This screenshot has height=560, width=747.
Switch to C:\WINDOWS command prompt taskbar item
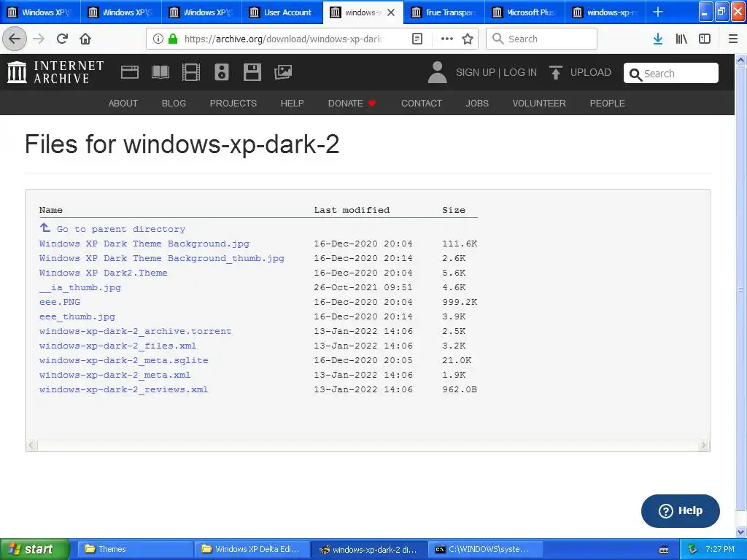487,549
